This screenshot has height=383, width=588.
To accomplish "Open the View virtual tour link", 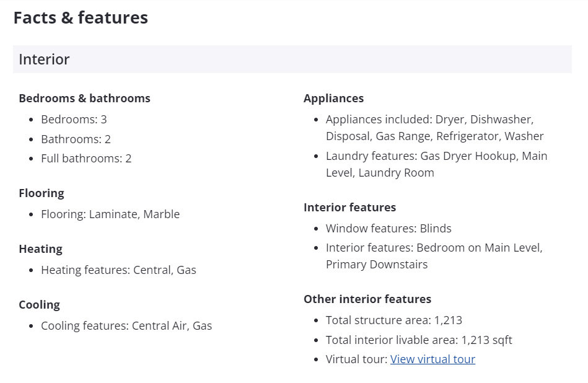I will point(432,359).
